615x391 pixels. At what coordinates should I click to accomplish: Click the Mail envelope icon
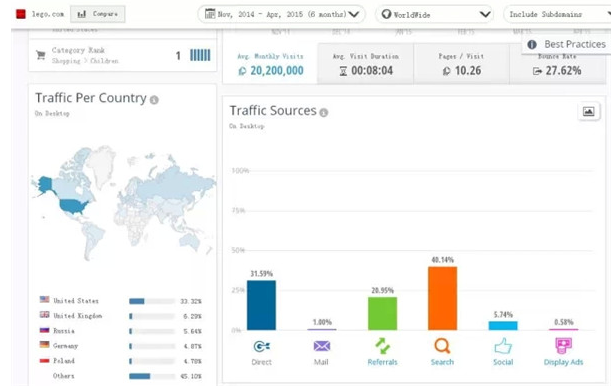[x=322, y=346]
